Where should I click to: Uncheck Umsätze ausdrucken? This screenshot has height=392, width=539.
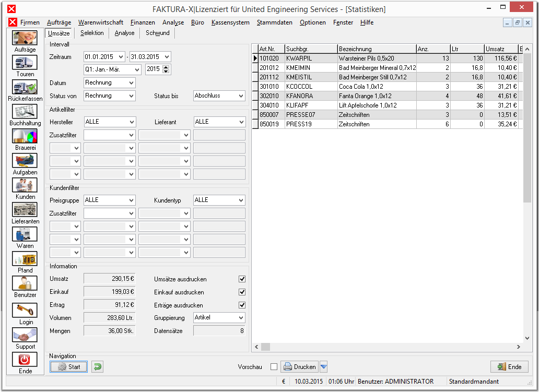click(x=242, y=279)
